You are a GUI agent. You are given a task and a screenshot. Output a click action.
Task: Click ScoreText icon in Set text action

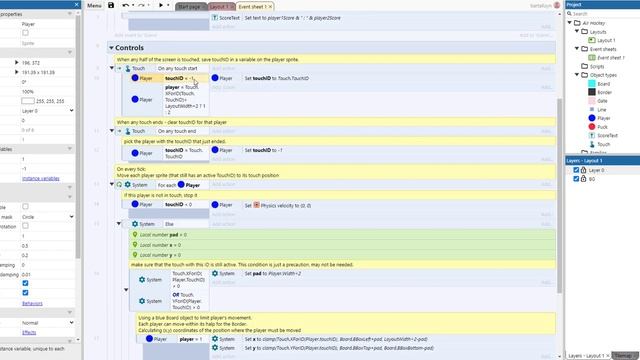point(215,18)
